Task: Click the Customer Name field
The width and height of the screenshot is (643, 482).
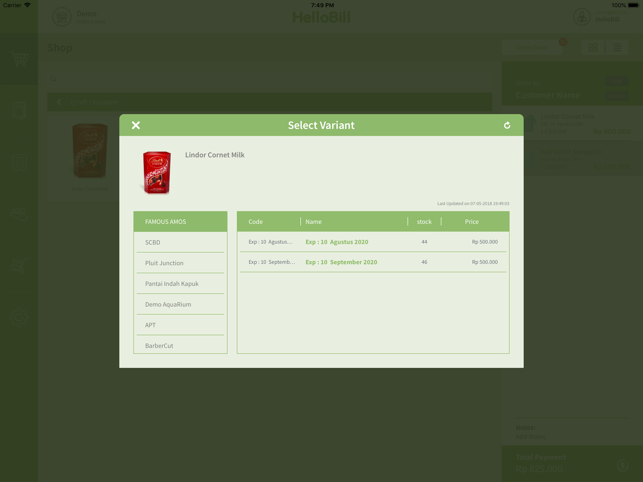Action: [x=548, y=95]
